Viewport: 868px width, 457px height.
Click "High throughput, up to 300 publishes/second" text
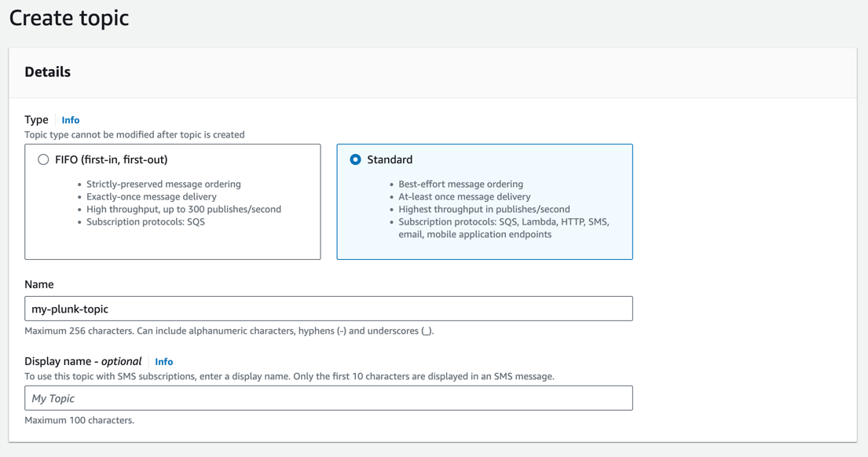pyautogui.click(x=184, y=210)
